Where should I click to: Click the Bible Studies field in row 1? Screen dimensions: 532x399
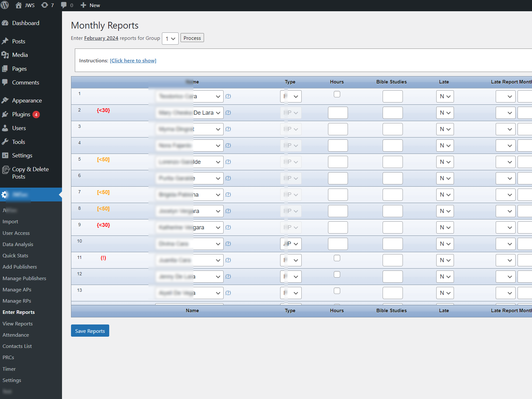click(x=393, y=96)
